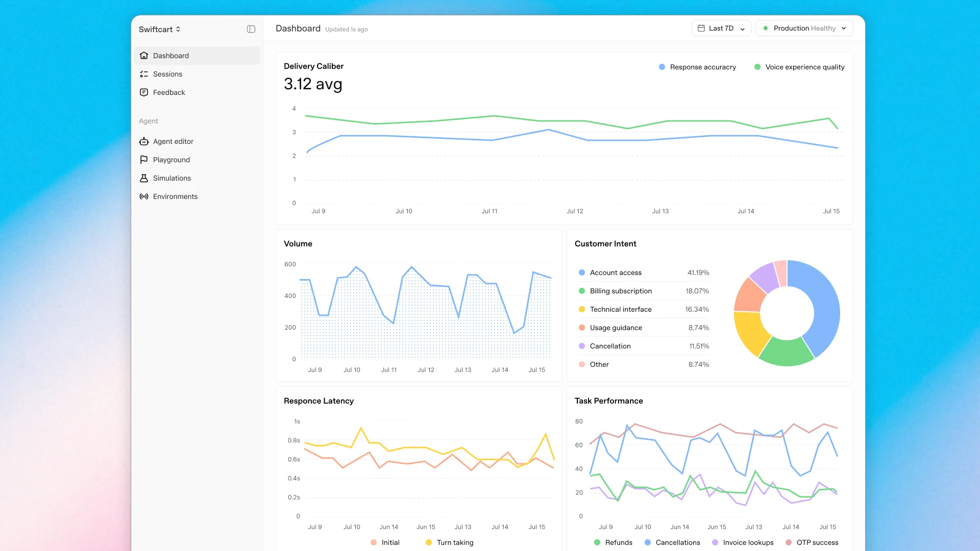Expand the Production Healthy environment dropdown
980x551 pixels.
[804, 28]
